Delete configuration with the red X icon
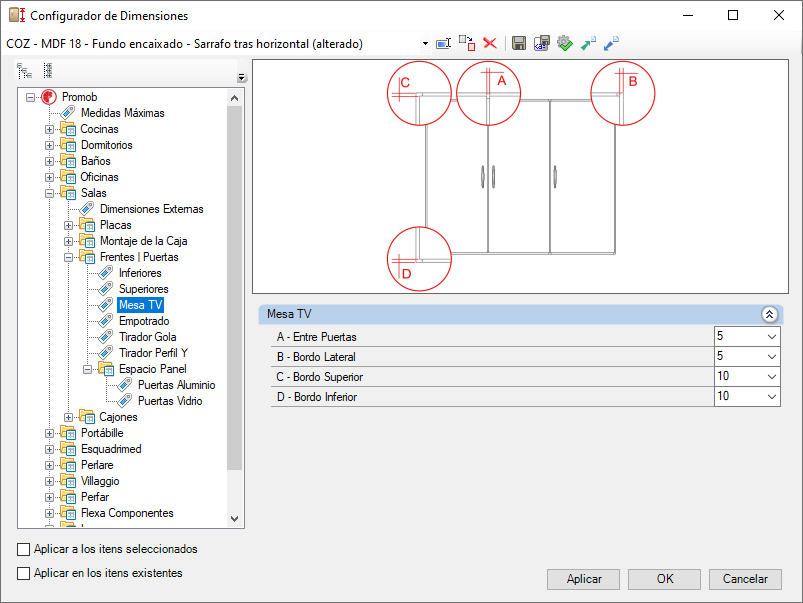This screenshot has height=603, width=803. pos(490,43)
